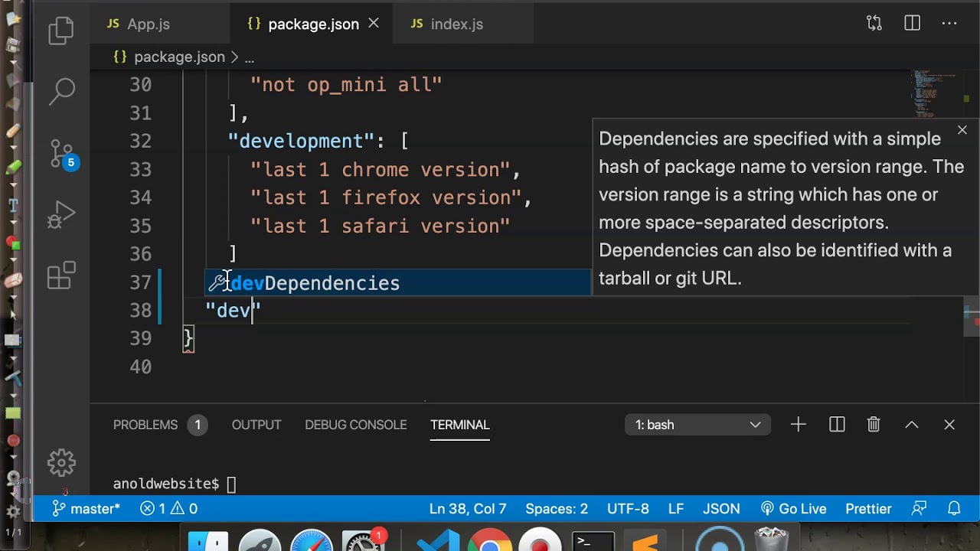Click in the terminal prompt area

(x=231, y=484)
